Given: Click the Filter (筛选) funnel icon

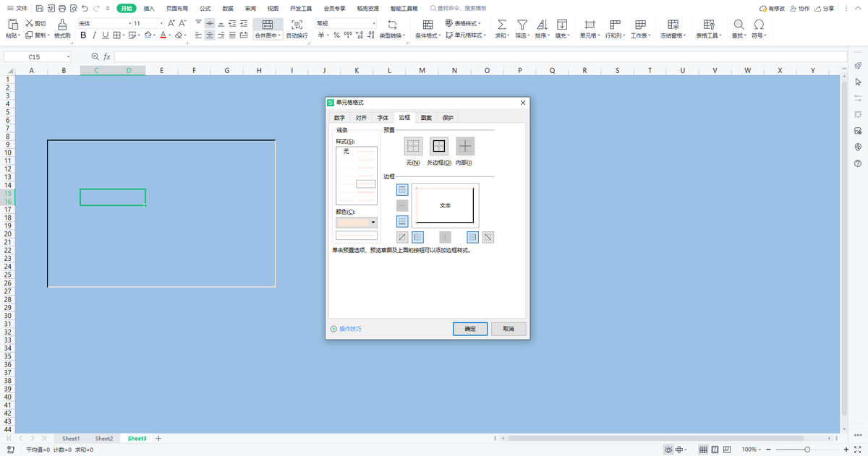Looking at the screenshot, I should (521, 24).
